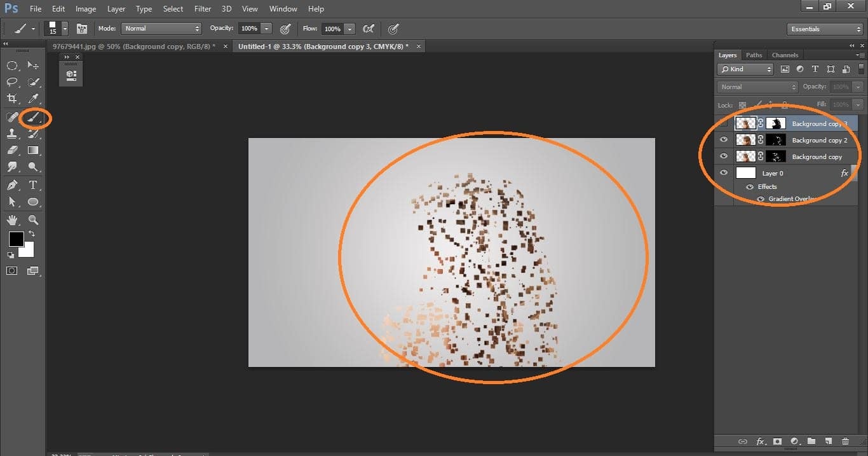Image resolution: width=868 pixels, height=456 pixels.
Task: Select the Zoom tool
Action: coord(33,220)
